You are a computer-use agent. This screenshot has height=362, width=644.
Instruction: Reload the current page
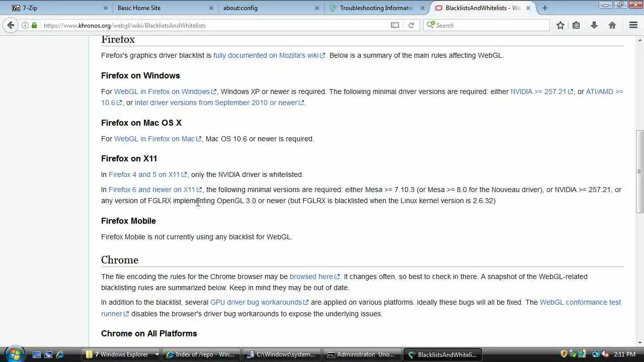(411, 25)
